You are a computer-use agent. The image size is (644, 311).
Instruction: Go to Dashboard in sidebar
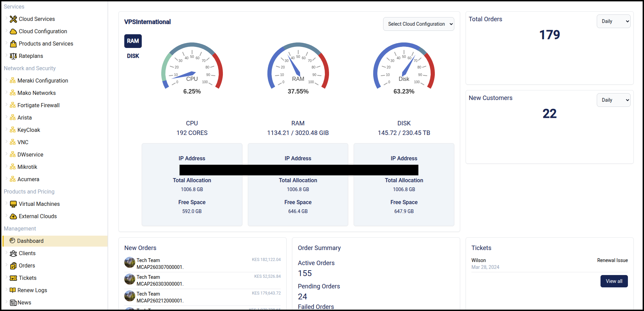[x=55, y=241]
